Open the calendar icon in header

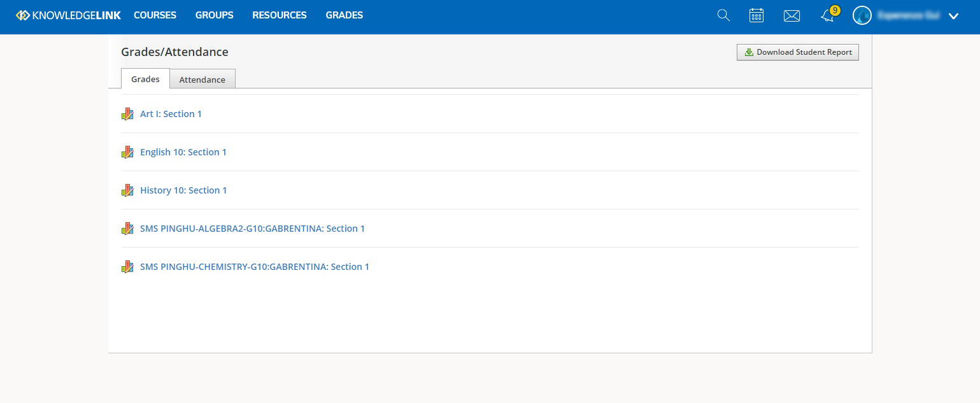click(756, 15)
